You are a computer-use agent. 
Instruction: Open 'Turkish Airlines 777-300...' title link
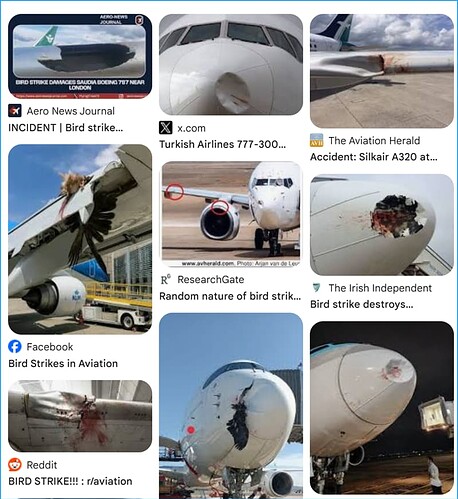[222, 144]
